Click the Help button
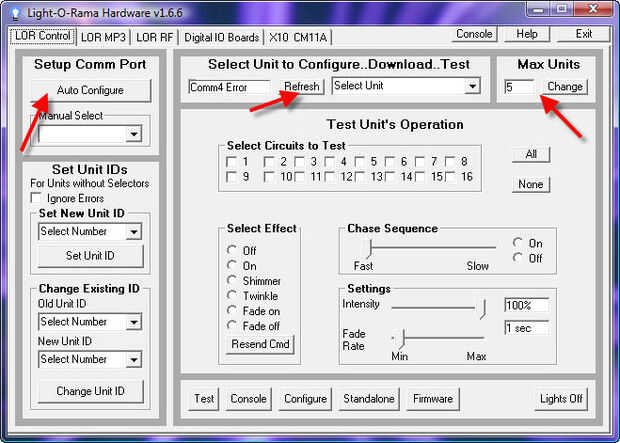The height and width of the screenshot is (443, 620). click(527, 34)
